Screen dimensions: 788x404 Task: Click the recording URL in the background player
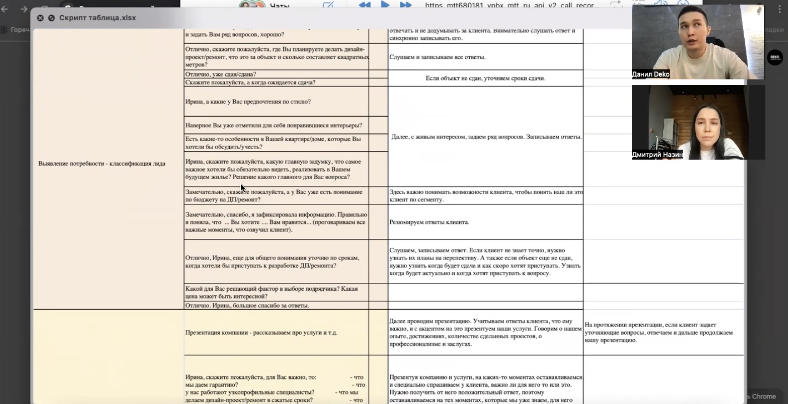510,5
